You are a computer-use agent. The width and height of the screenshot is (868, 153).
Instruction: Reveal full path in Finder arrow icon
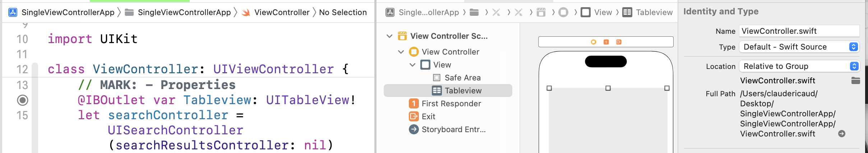(x=841, y=134)
